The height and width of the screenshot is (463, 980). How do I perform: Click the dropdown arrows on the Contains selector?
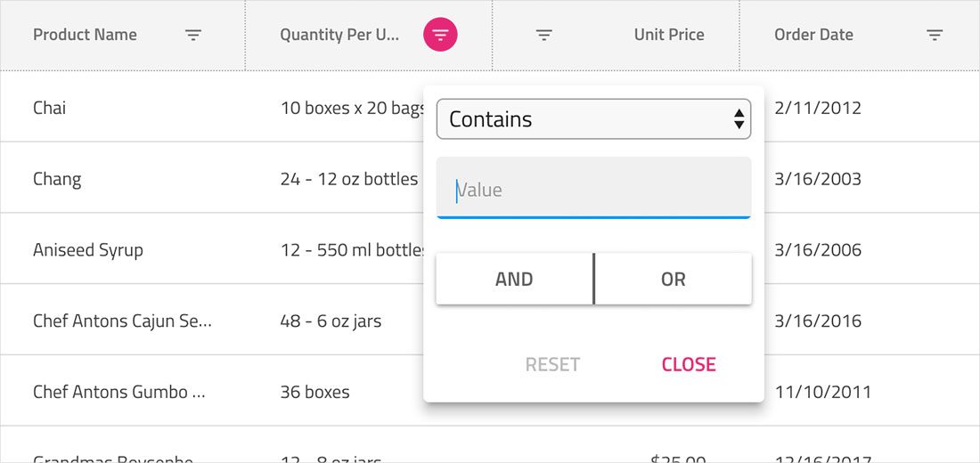point(739,119)
